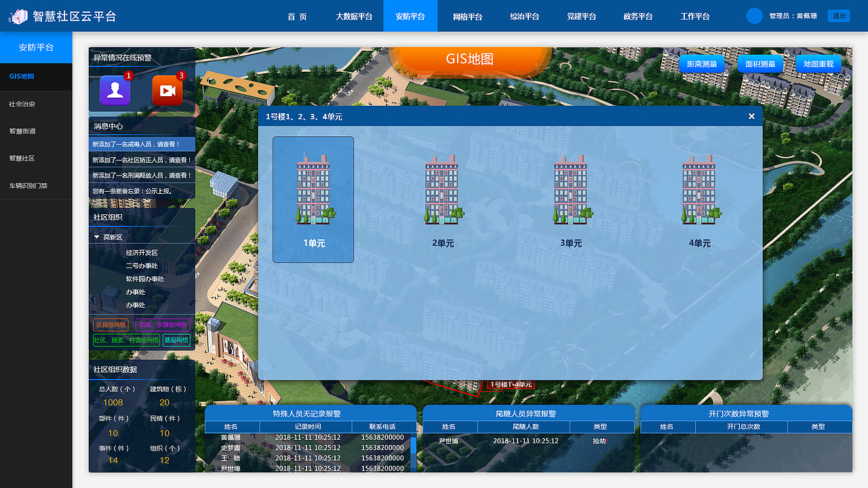
Task: Click the 联系电话 column header
Action: click(382, 427)
